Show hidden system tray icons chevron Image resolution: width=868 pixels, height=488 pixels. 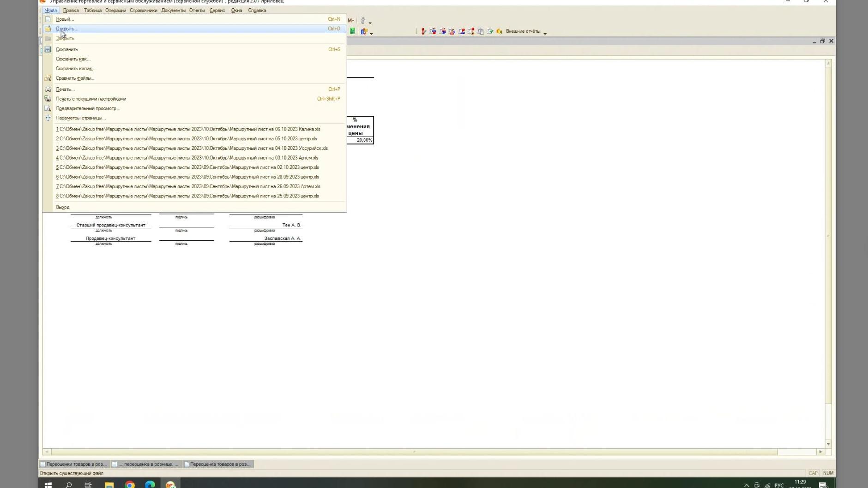pyautogui.click(x=747, y=485)
